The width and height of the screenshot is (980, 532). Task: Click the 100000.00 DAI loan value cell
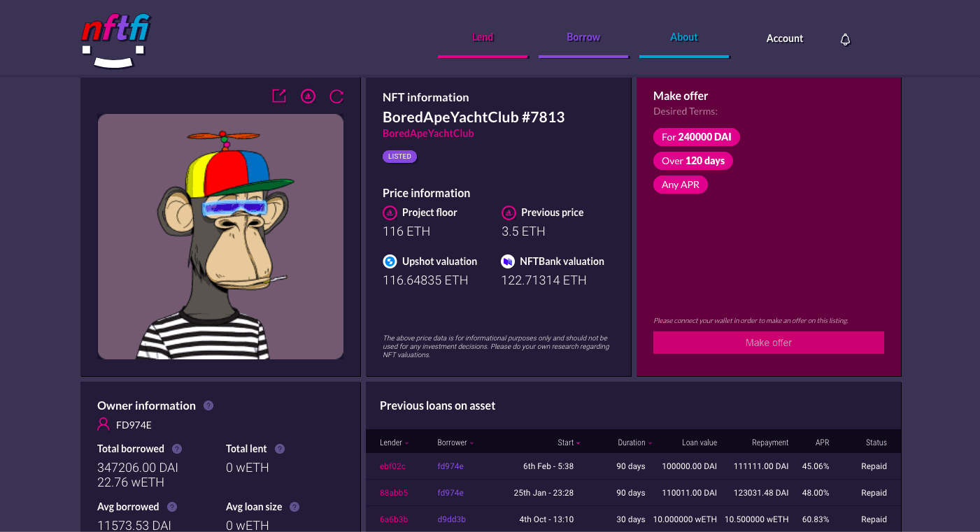689,466
